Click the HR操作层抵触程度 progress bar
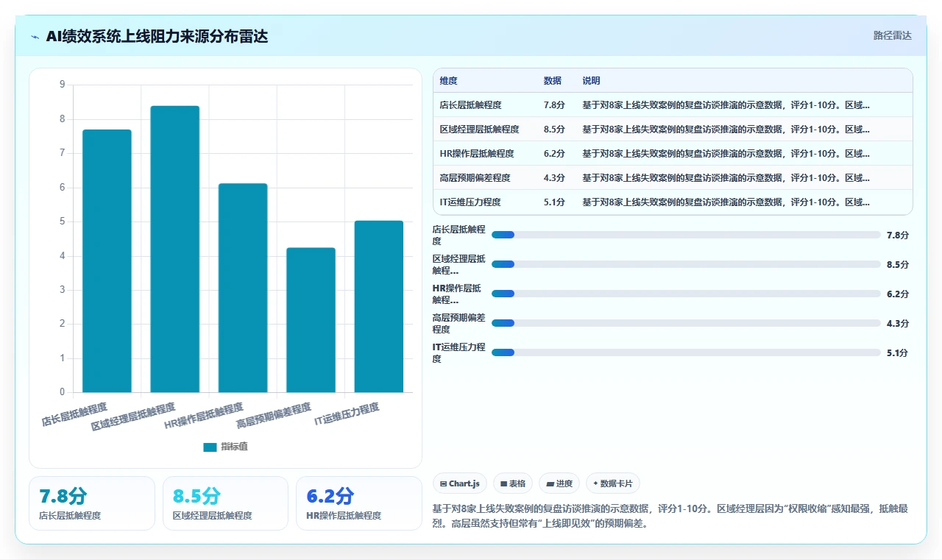The width and height of the screenshot is (942, 560). [x=686, y=294]
